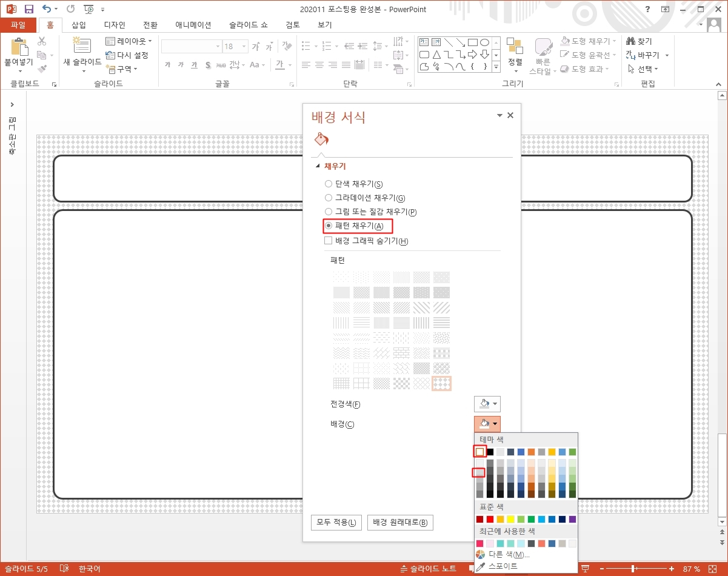Viewport: 728px width, 576px height.
Task: Click the Underline formatting icon
Action: click(195, 65)
